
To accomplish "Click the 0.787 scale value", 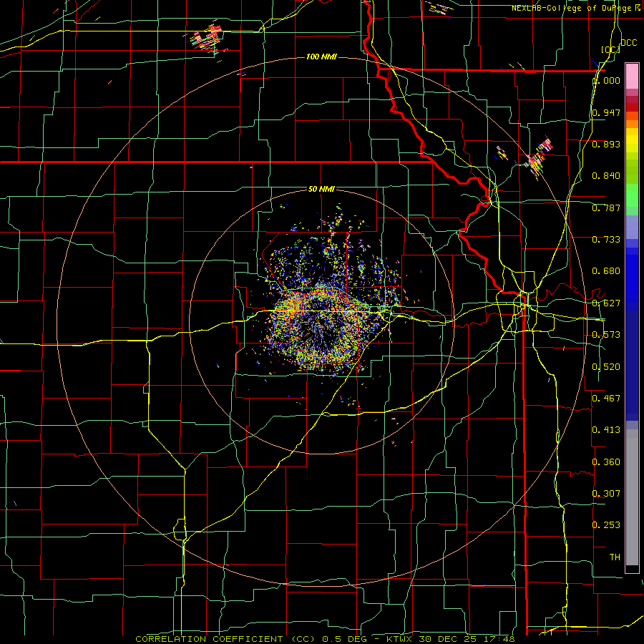I will pos(606,208).
